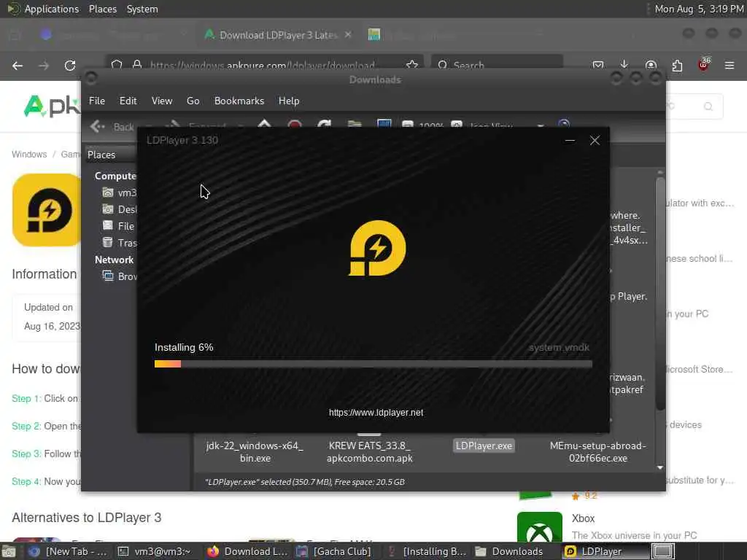Image resolution: width=747 pixels, height=560 pixels.
Task: Click show desktop icon in bottom panel
Action: 9,551
